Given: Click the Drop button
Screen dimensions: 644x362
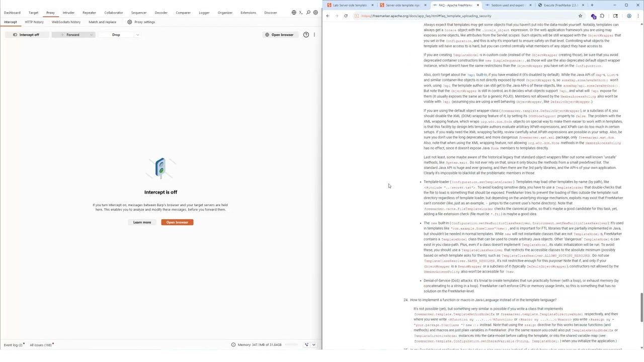Looking at the screenshot, I should pyautogui.click(x=116, y=35).
